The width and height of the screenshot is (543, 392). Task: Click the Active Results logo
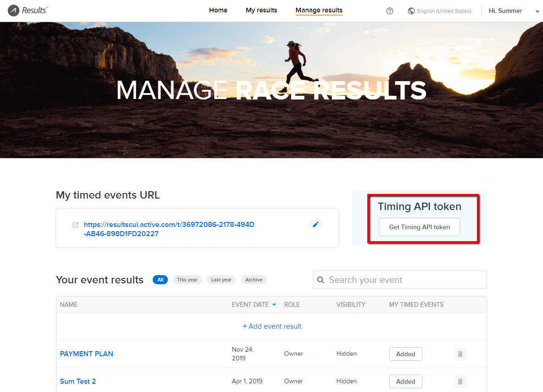[28, 11]
